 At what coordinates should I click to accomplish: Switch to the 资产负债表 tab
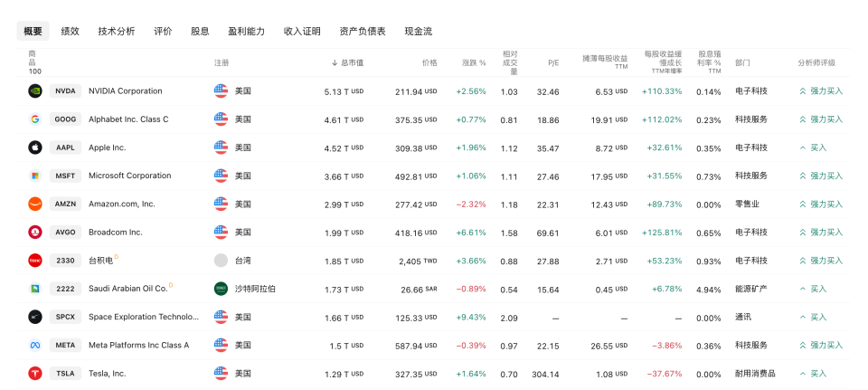click(363, 31)
